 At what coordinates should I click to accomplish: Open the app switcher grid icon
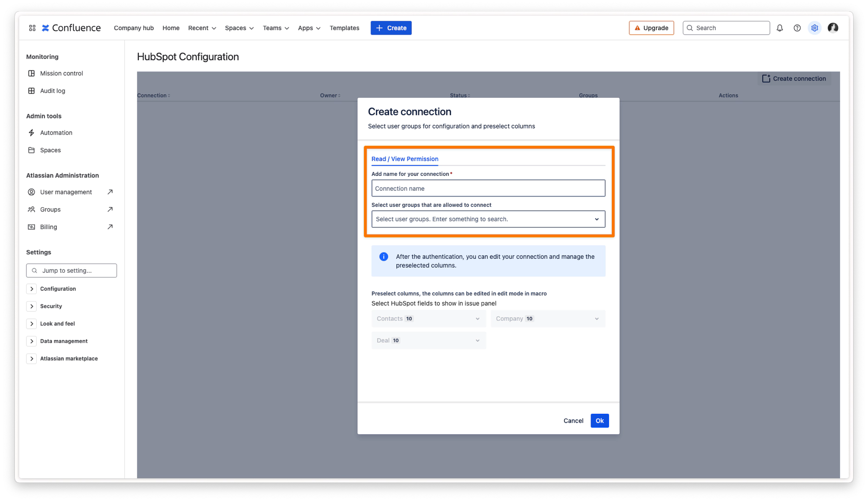point(32,28)
